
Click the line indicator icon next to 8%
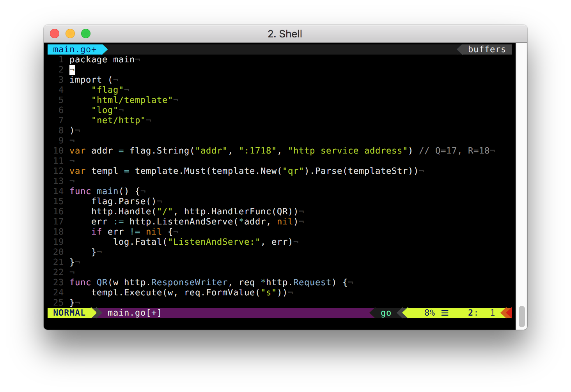click(x=445, y=313)
